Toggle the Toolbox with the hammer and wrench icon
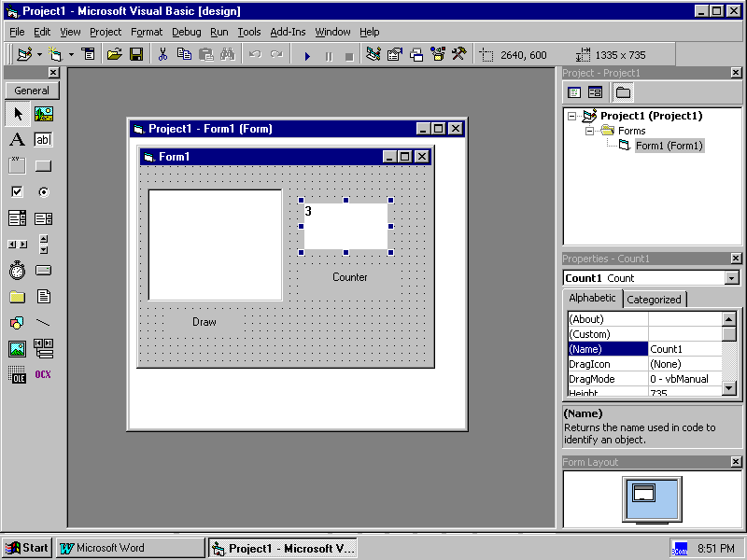Image resolution: width=747 pixels, height=560 pixels. click(459, 55)
